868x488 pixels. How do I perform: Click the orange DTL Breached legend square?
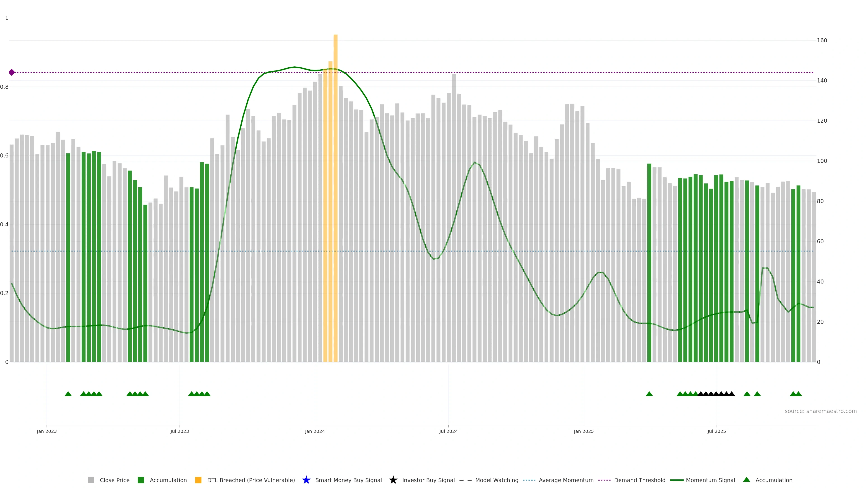tap(198, 480)
